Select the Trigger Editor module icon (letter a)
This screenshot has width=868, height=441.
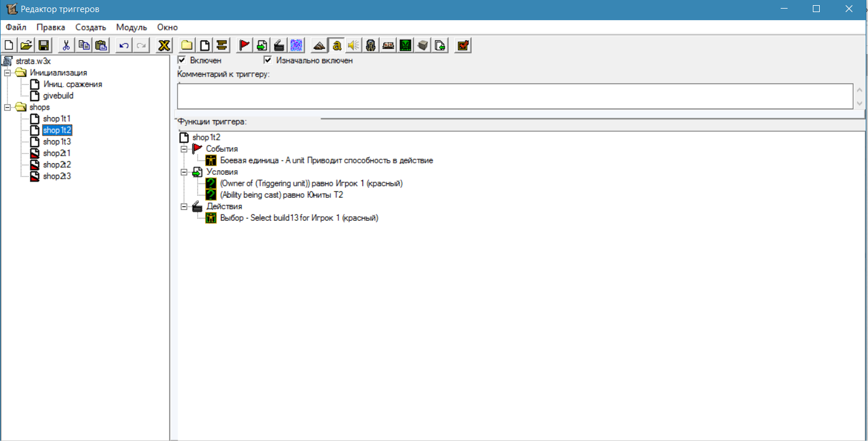[337, 45]
